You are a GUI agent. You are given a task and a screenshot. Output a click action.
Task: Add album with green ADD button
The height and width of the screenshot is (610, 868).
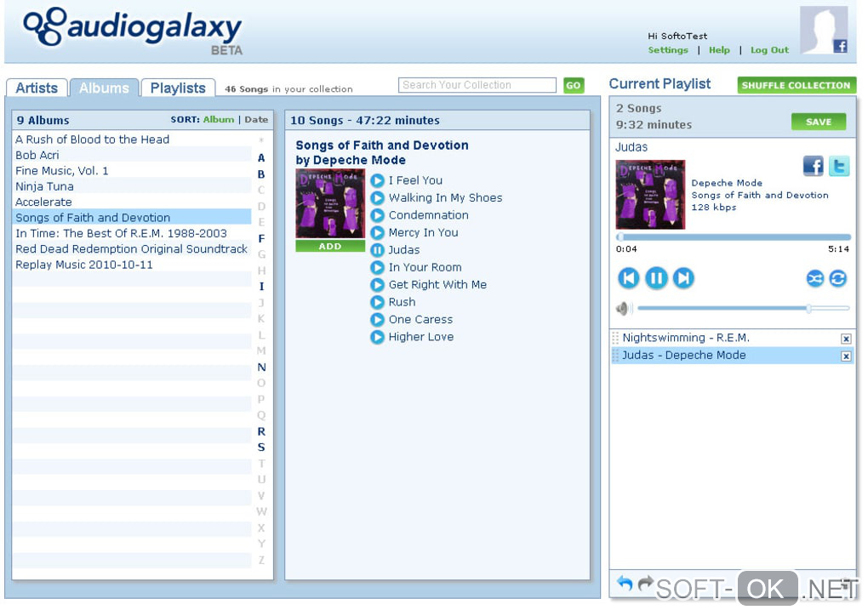(330, 247)
